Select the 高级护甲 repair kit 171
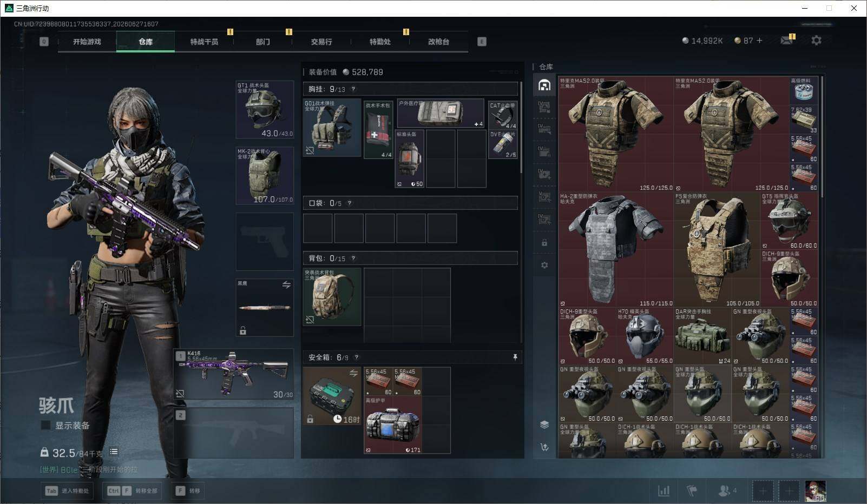The width and height of the screenshot is (867, 504). tap(393, 425)
